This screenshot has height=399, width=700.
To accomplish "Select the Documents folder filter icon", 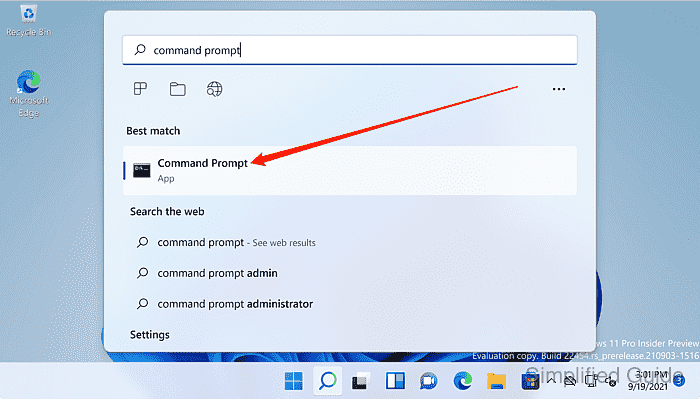I will pos(178,89).
